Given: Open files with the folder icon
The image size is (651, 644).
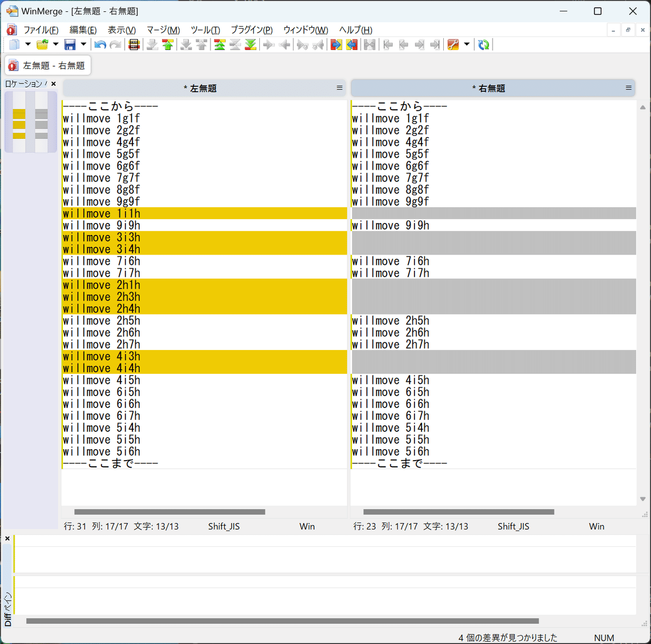Looking at the screenshot, I should [42, 44].
